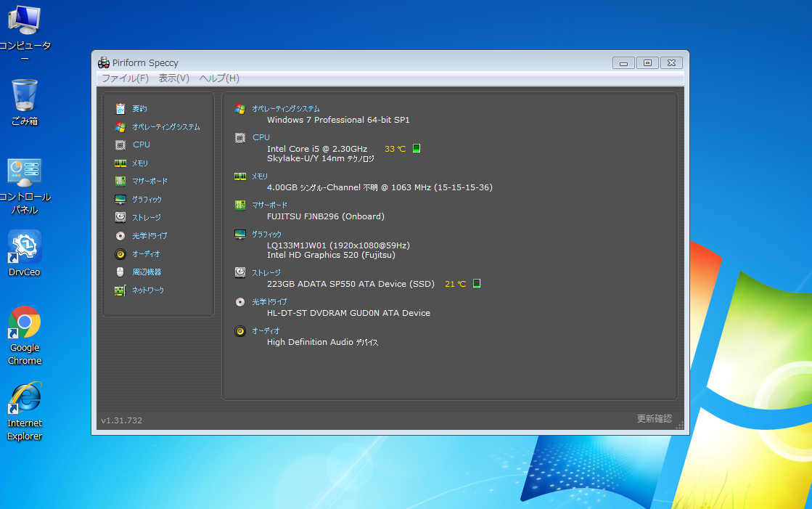Open the オペレーティングシステム heading link in summary
The image size is (812, 509).
[x=286, y=109]
